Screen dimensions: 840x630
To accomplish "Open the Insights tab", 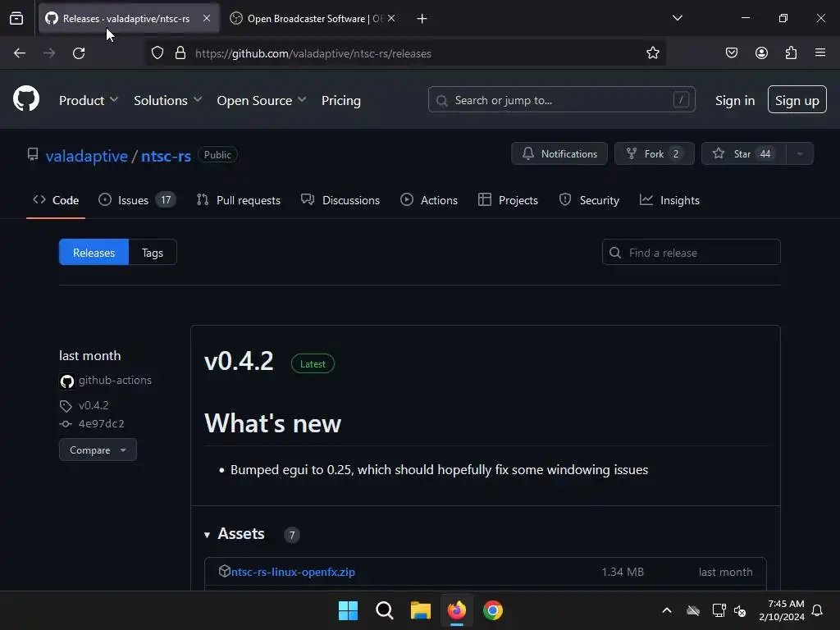I will pos(669,200).
